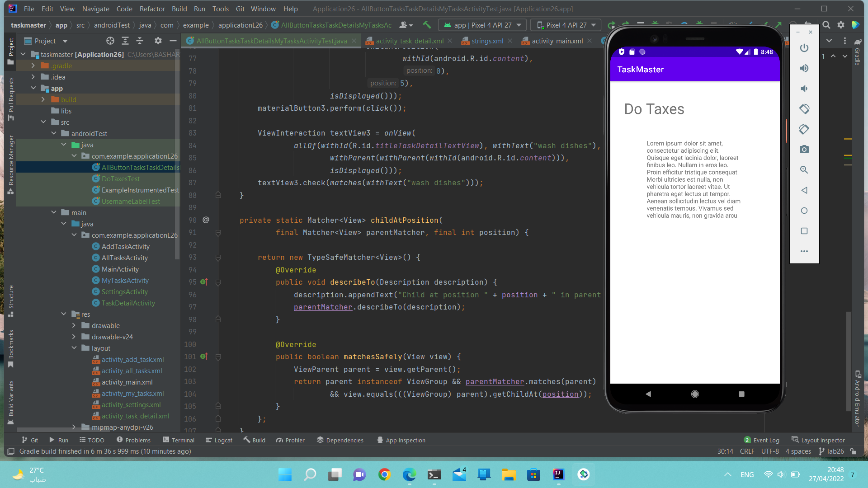Open Chrome from the Windows taskbar

coord(384,474)
